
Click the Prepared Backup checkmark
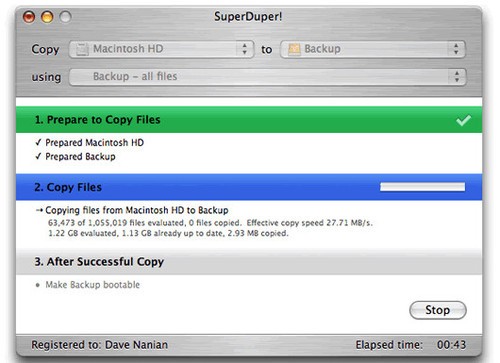coord(38,156)
